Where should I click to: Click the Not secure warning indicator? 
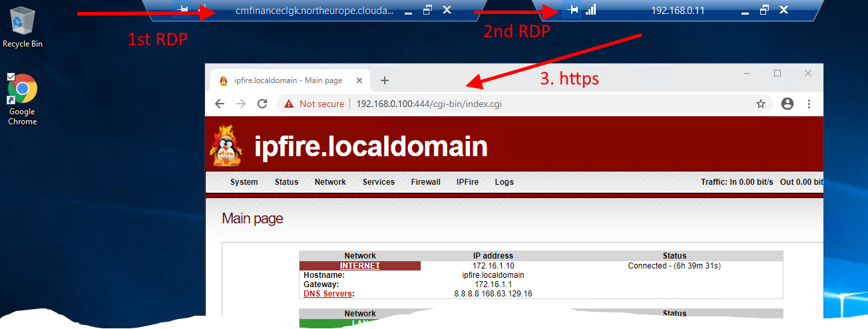tap(314, 104)
